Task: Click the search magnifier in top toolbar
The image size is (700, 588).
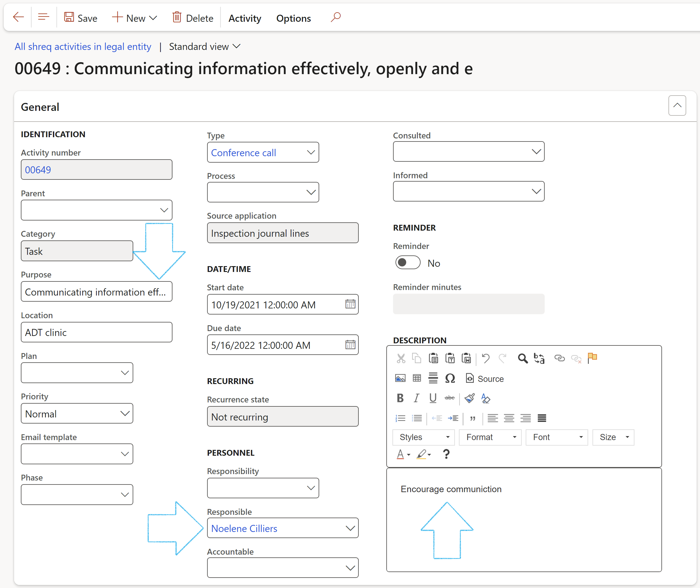Action: 335,17
